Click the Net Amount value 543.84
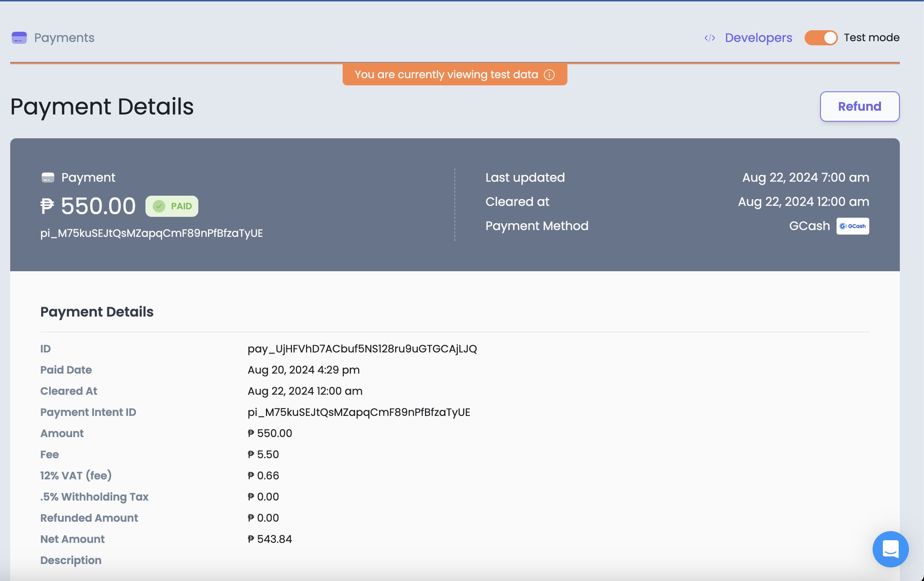This screenshot has height=581, width=924. (270, 539)
